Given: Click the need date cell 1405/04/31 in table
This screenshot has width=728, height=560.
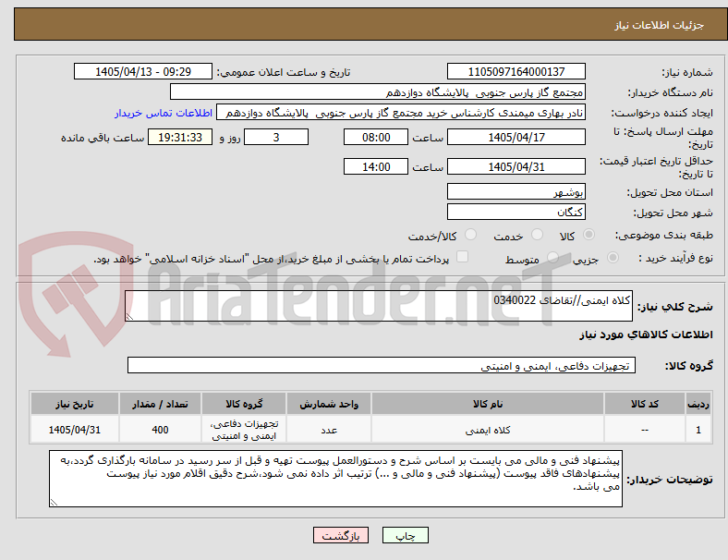Looking at the screenshot, I should coord(75,430).
